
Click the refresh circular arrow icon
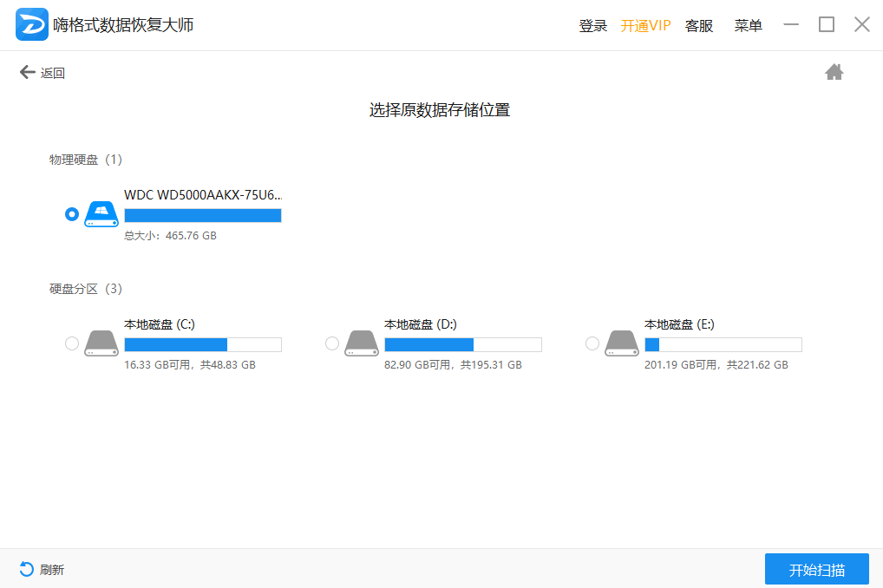(x=27, y=569)
